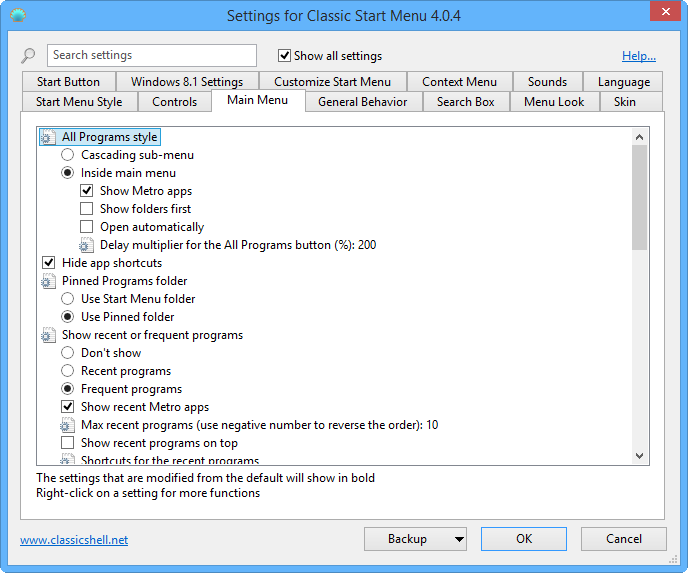Screen dimensions: 688x573
Task: Select Use Pinned folder radio
Action: [67, 317]
